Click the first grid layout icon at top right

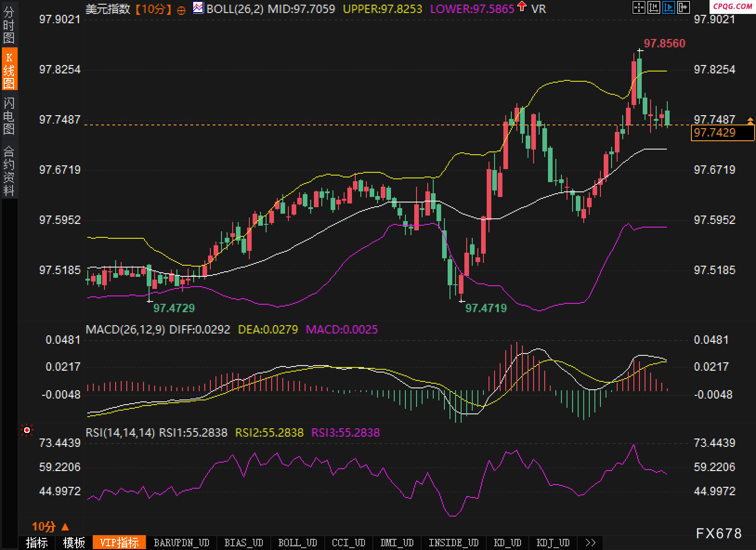[x=639, y=7]
